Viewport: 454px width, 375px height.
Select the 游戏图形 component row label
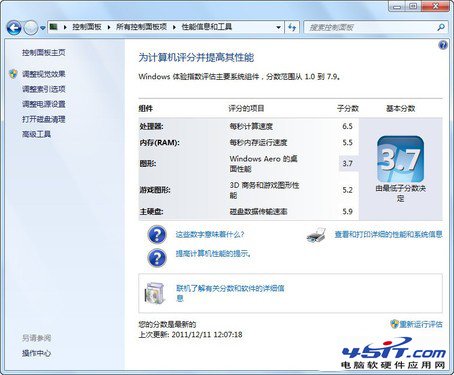pos(155,190)
